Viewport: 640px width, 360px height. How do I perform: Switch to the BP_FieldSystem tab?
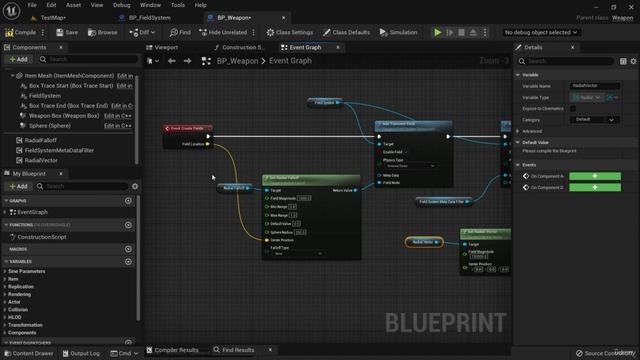149,18
